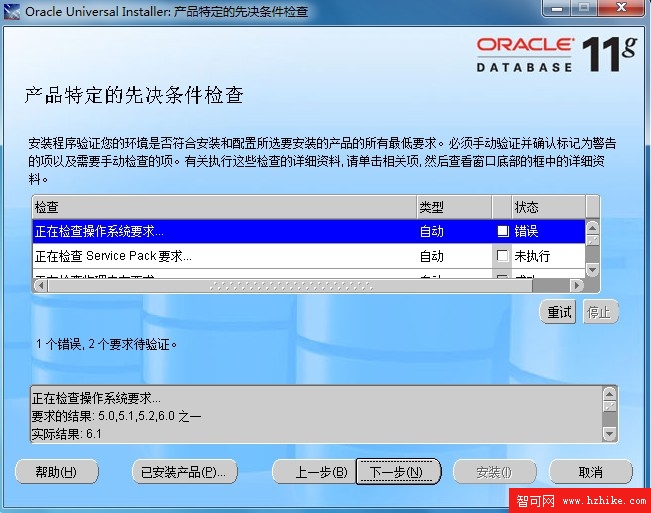Viewport: 651px width, 513px height.
Task: Tick the checkbox in the 错误 row
Action: pyautogui.click(x=503, y=231)
